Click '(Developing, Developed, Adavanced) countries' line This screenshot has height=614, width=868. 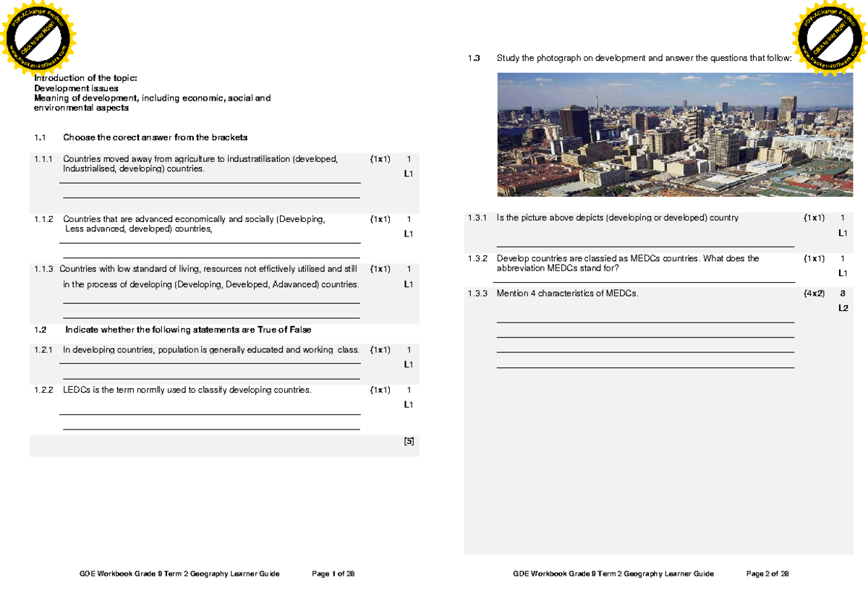coord(210,285)
